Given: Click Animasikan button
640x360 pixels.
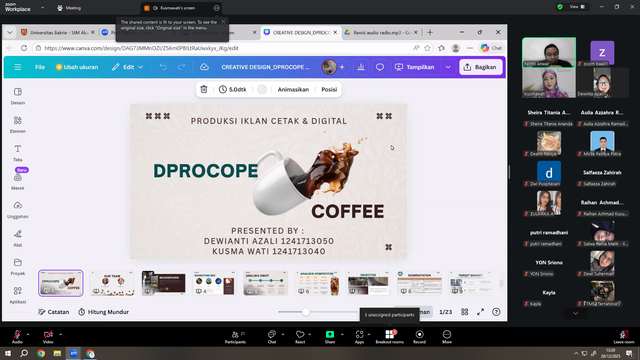Looking at the screenshot, I should (x=293, y=89).
